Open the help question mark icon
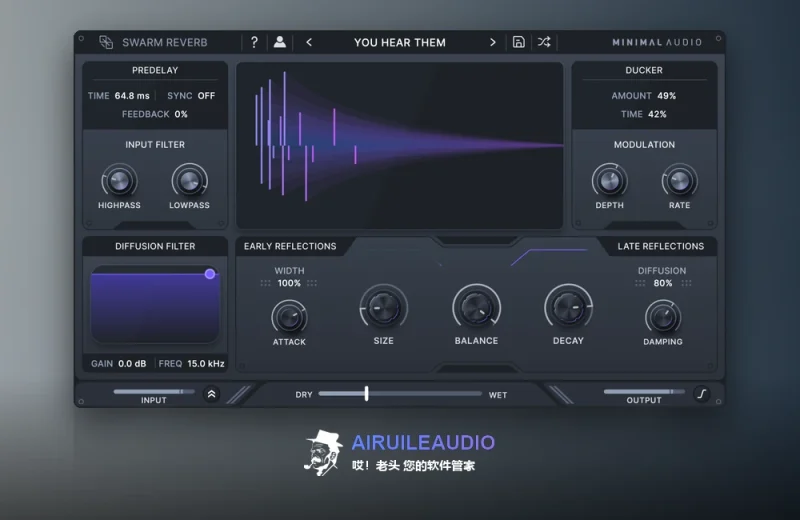This screenshot has height=520, width=800. 254,42
